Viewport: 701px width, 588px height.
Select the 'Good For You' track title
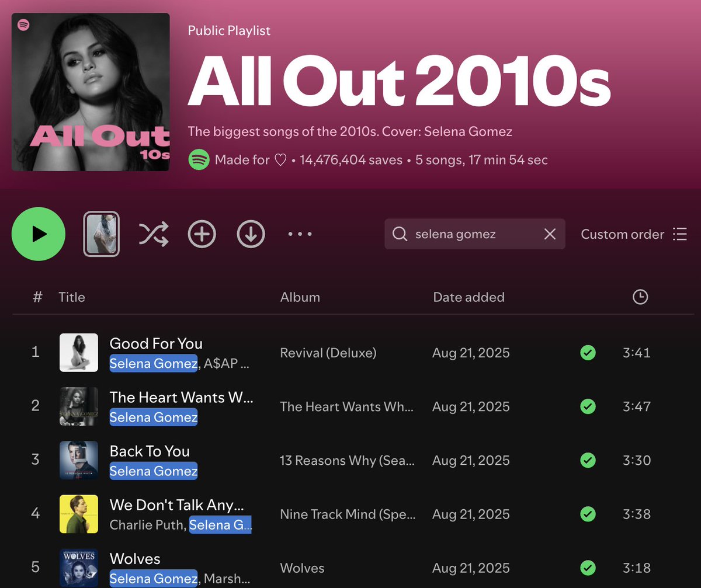coord(156,343)
